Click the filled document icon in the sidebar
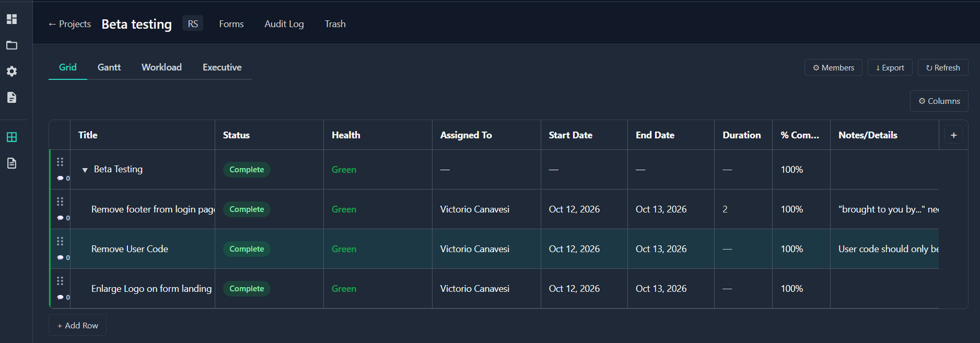Image resolution: width=980 pixels, height=343 pixels. tap(11, 98)
